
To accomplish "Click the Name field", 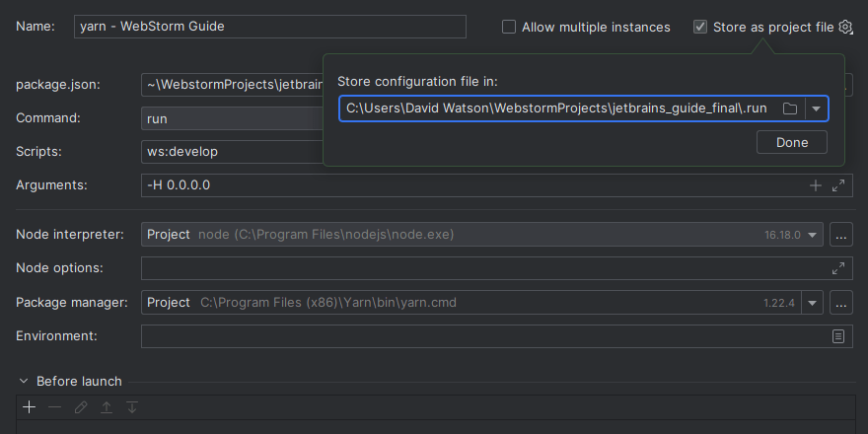I will pos(270,27).
